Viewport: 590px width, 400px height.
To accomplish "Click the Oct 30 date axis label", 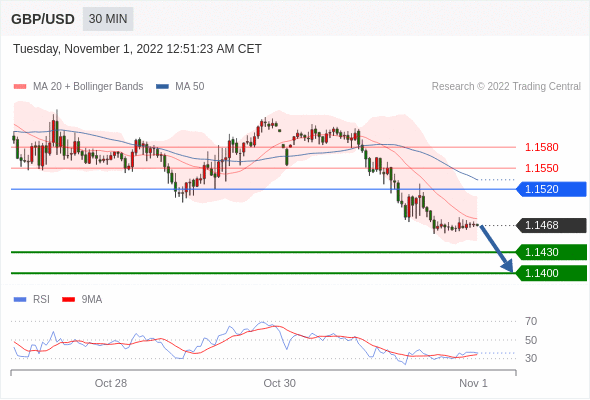I will [x=280, y=383].
